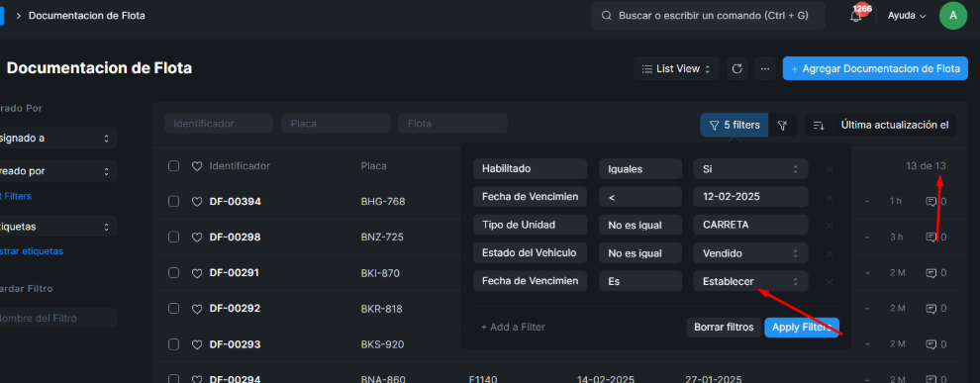Click Última actualización el sort button
Viewport: 980px width, 383px height.
pos(895,125)
